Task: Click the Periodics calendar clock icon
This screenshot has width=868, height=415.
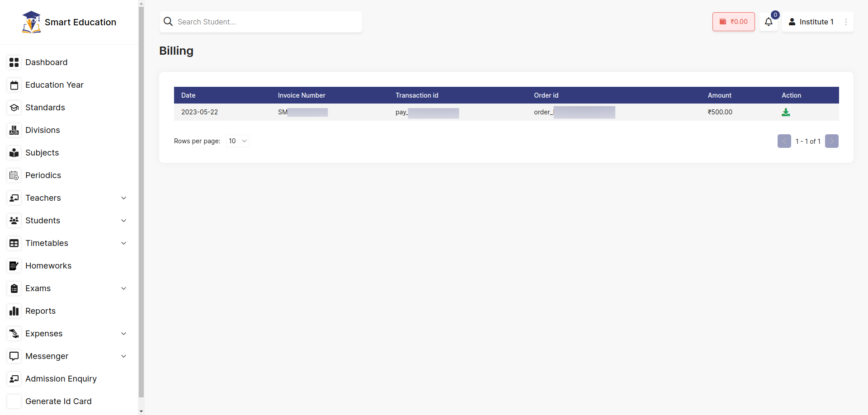Action: pyautogui.click(x=14, y=175)
